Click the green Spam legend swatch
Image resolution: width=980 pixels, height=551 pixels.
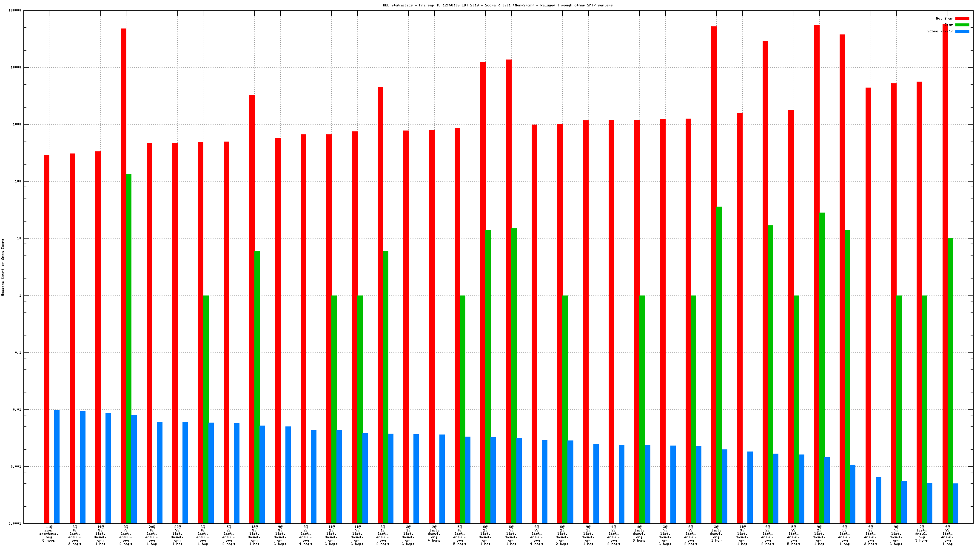tap(962, 25)
